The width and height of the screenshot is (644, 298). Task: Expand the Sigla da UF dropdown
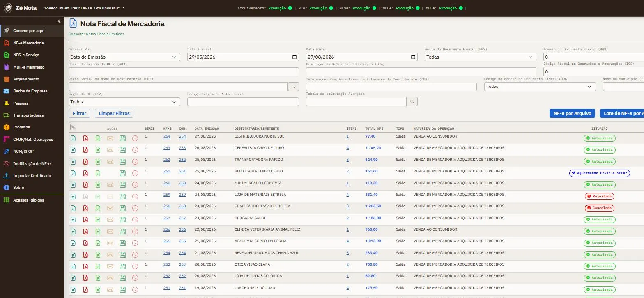click(124, 102)
